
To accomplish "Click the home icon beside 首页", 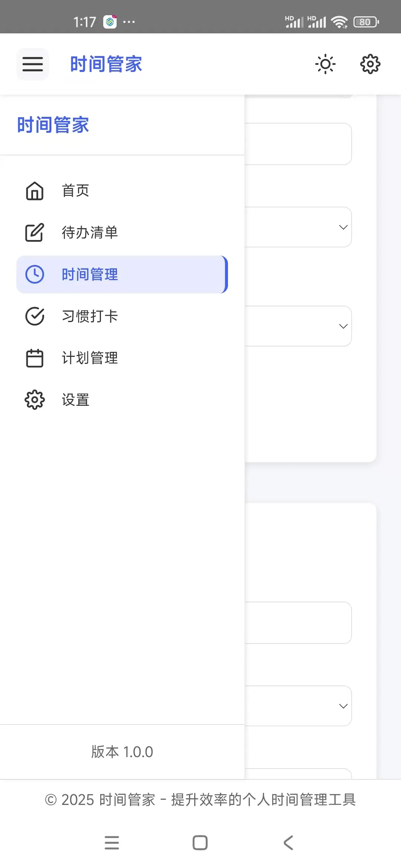I will [35, 191].
